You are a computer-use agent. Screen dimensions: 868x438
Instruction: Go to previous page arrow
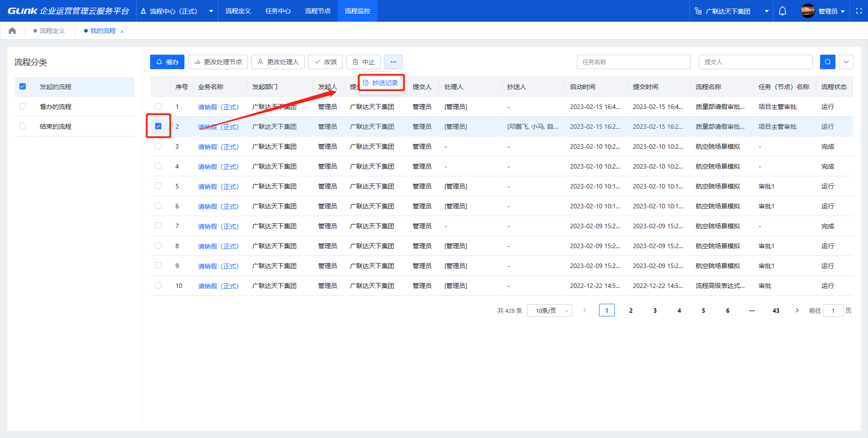(585, 311)
